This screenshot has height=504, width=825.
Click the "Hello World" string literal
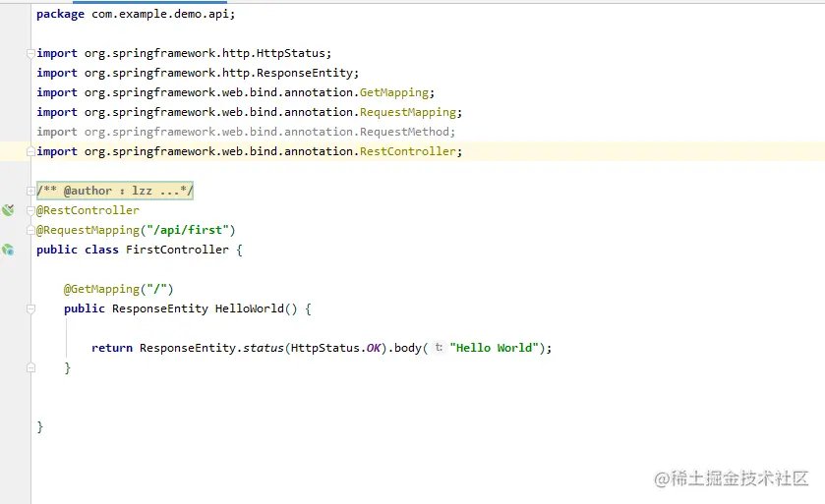(x=494, y=348)
